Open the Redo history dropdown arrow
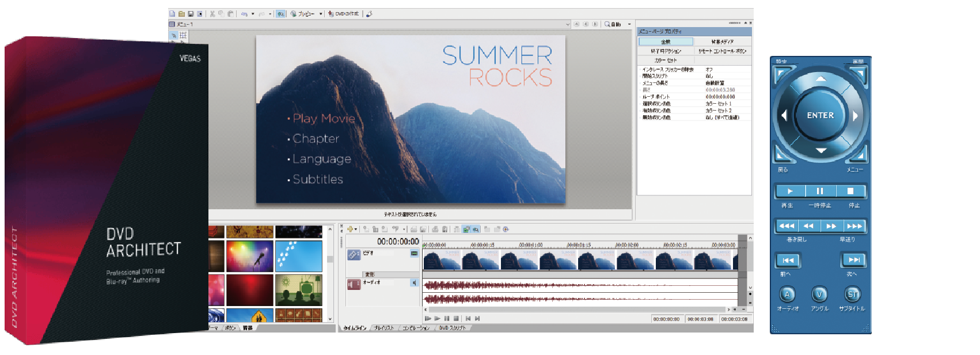 pos(270,14)
